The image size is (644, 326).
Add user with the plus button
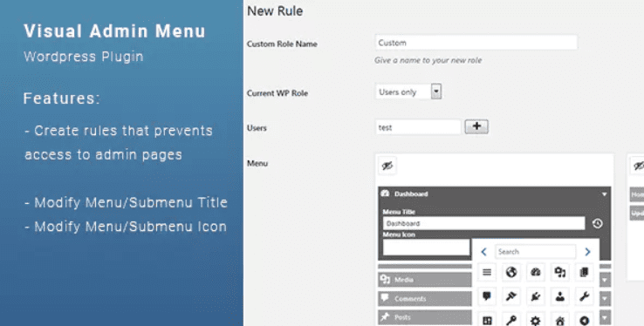pos(476,126)
